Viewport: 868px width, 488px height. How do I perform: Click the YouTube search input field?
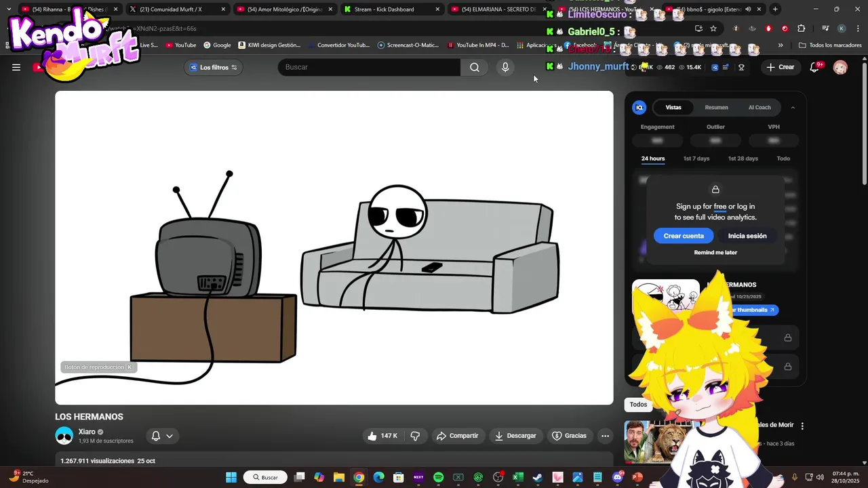369,67
